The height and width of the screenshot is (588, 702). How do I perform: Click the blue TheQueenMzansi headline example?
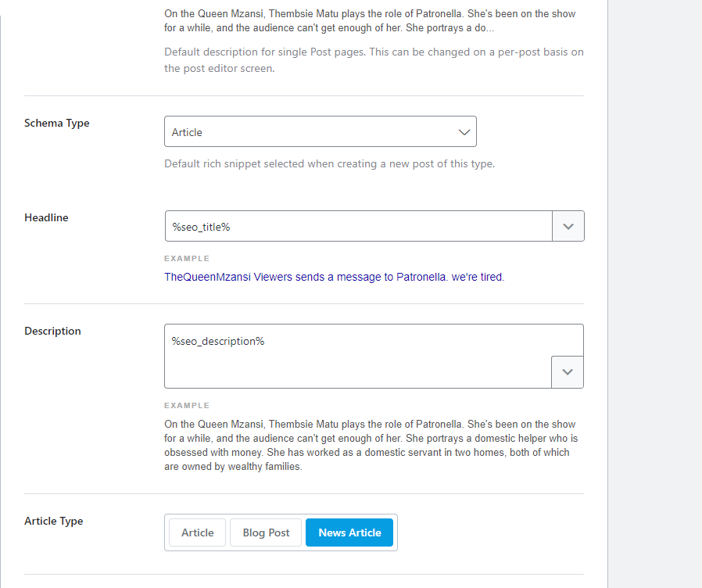(334, 277)
